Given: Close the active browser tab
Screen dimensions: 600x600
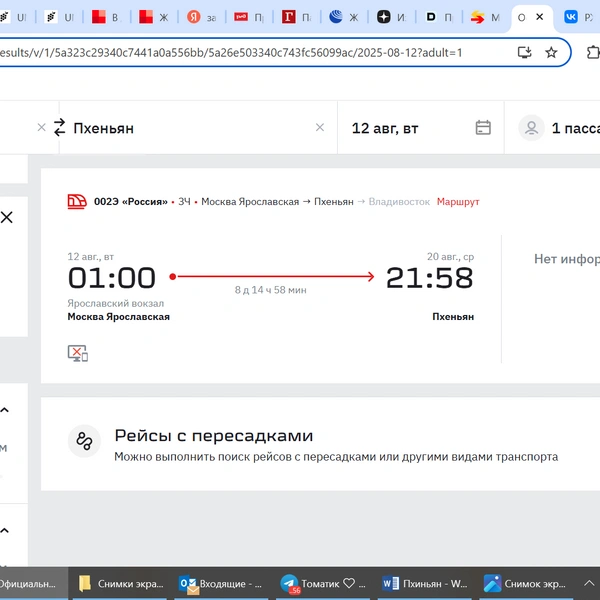Looking at the screenshot, I should click(x=540, y=17).
